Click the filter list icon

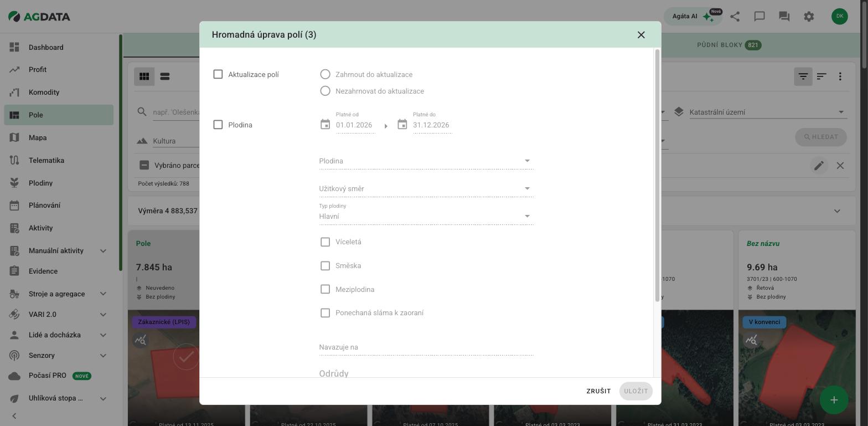(x=803, y=76)
